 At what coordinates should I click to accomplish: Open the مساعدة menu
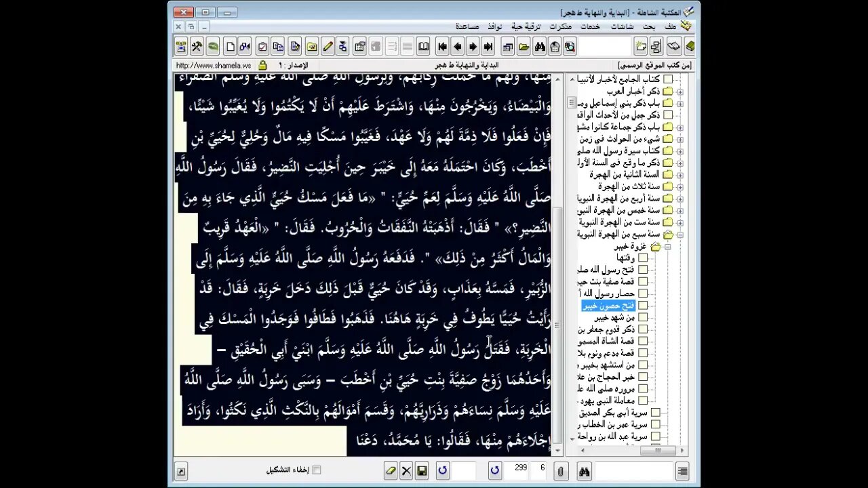468,26
